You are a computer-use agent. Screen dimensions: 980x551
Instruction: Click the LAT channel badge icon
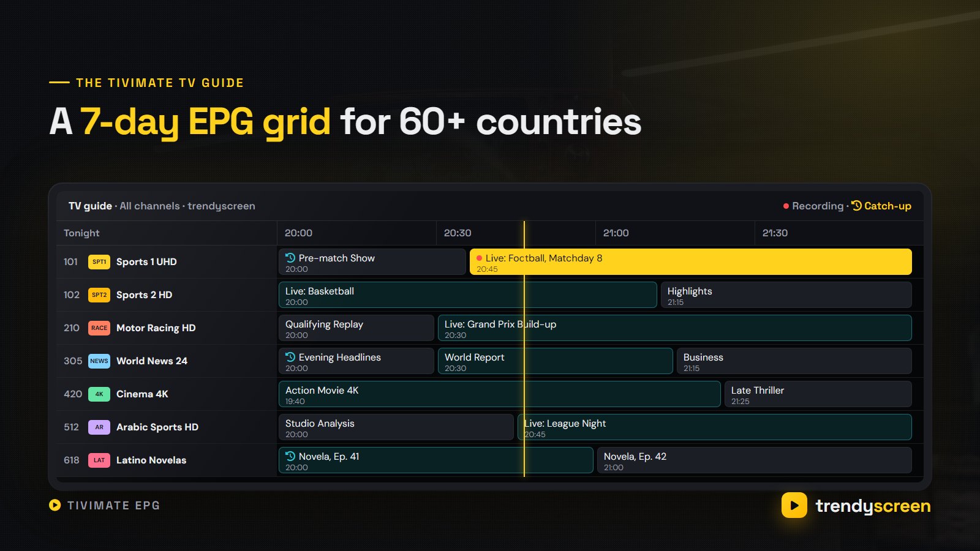point(99,460)
